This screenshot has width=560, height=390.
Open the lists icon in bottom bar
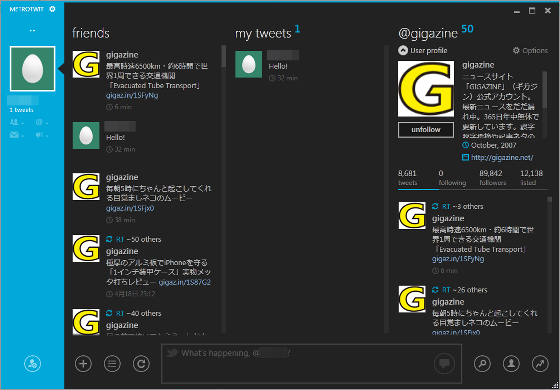[x=112, y=364]
